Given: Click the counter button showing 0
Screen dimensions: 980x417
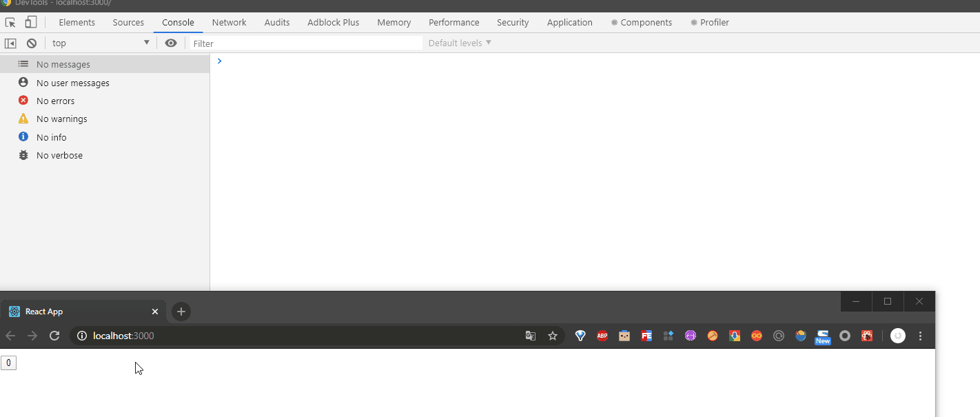Looking at the screenshot, I should click(8, 363).
